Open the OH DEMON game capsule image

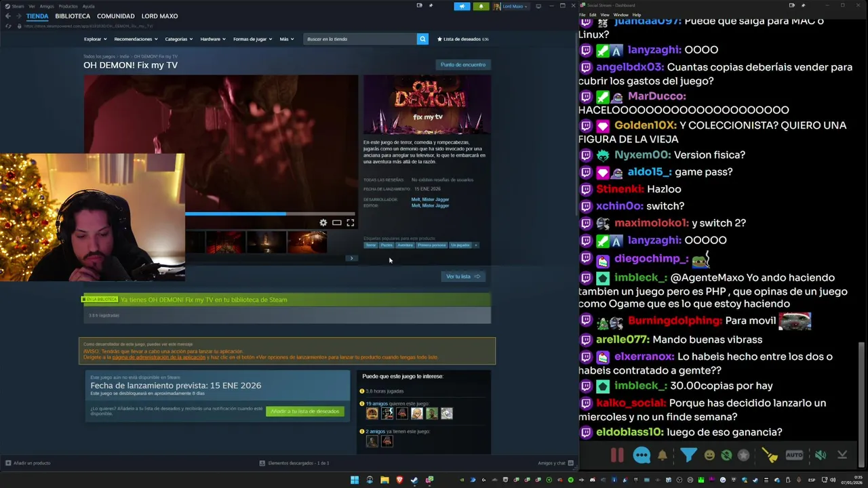pos(427,104)
